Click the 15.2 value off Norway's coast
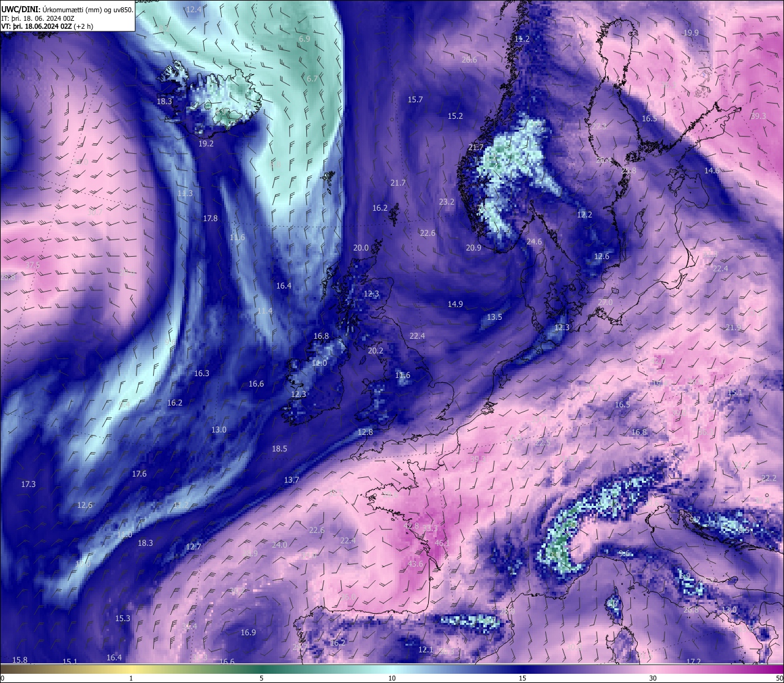 pos(455,116)
